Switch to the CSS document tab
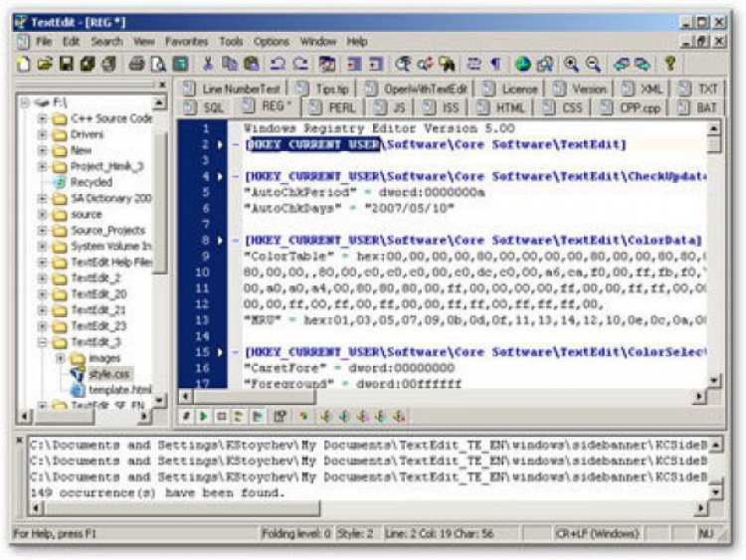 pyautogui.click(x=563, y=107)
